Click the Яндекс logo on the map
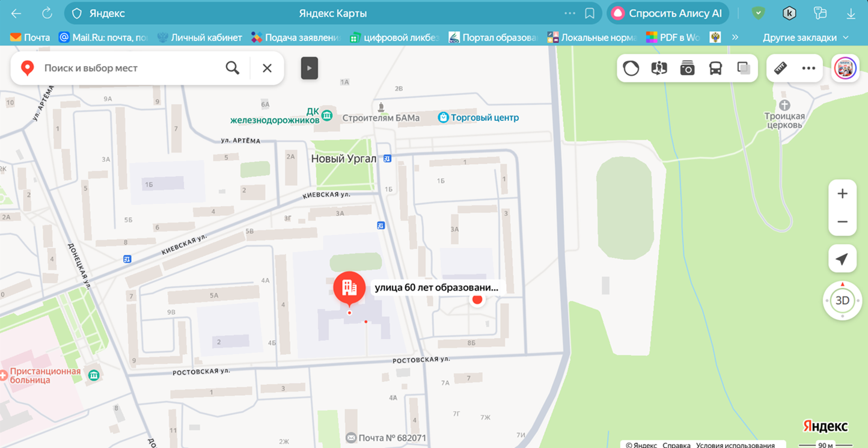This screenshot has height=448, width=868. point(825,426)
